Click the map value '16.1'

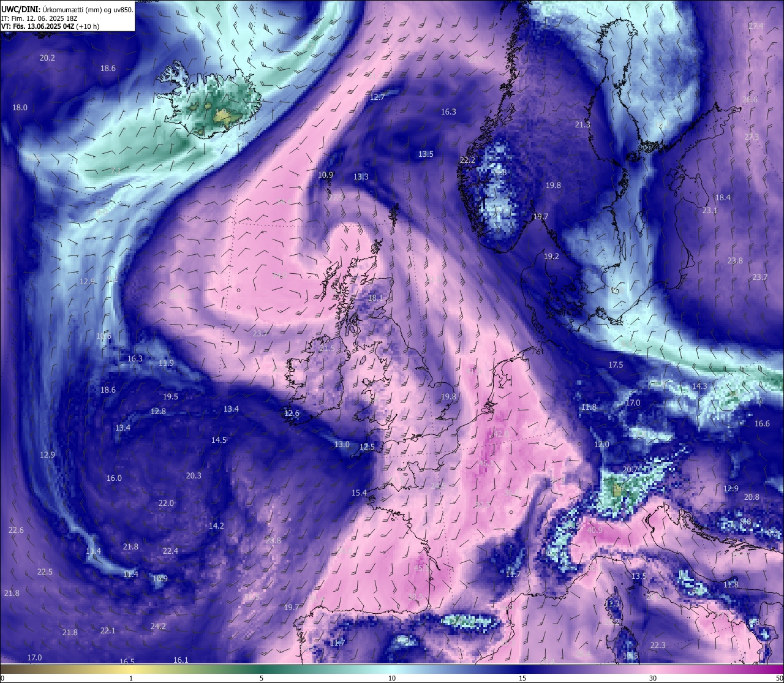181,660
